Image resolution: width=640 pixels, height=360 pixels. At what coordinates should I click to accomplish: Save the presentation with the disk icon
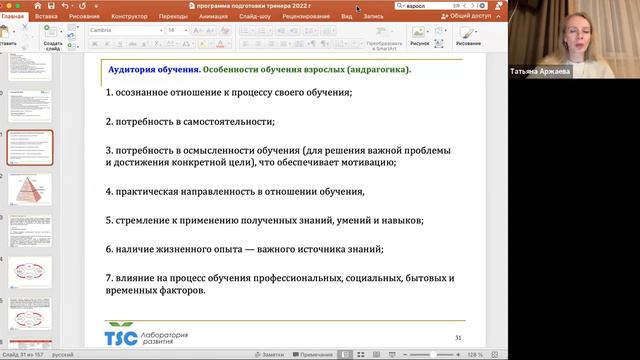tap(51, 6)
